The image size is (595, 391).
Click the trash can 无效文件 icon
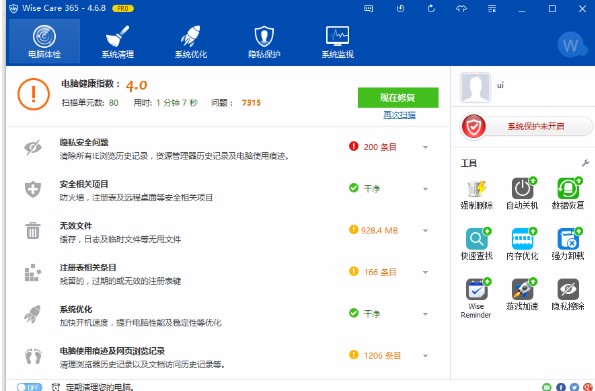pos(33,230)
